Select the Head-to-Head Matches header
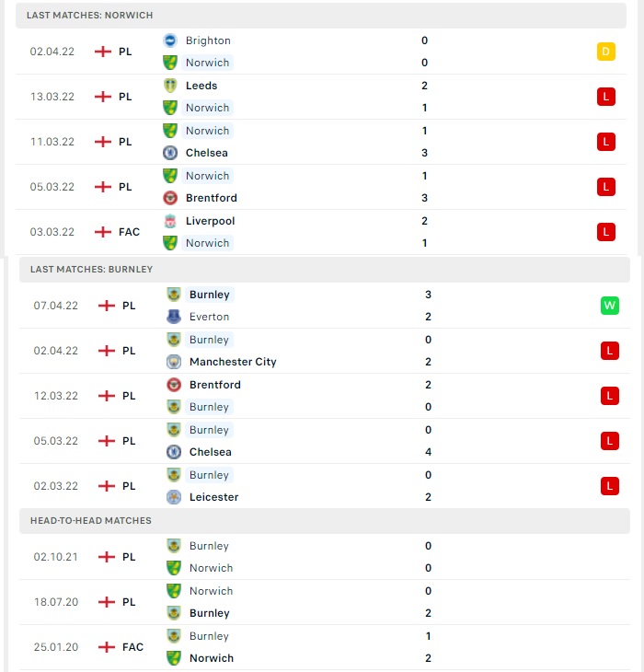 point(325,521)
